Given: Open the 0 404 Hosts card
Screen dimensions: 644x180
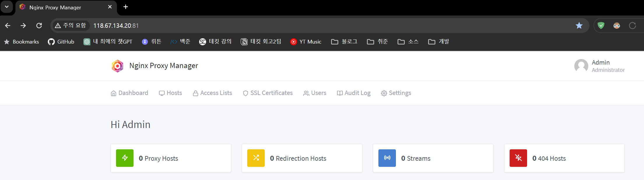Looking at the screenshot, I should click(564, 158).
